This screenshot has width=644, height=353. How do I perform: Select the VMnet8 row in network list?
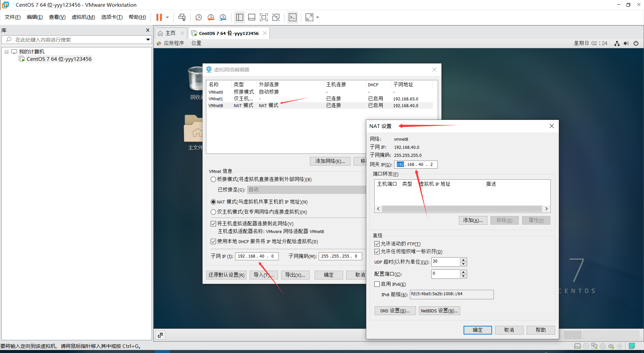[320, 105]
